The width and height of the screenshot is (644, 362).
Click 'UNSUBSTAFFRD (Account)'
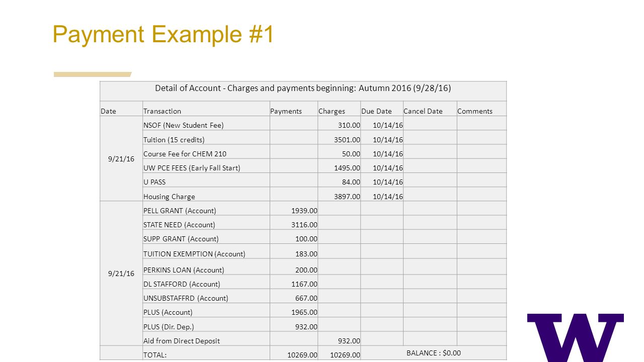click(186, 298)
